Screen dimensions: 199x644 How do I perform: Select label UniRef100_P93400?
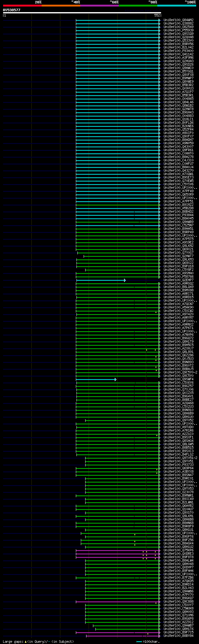(x=178, y=51)
